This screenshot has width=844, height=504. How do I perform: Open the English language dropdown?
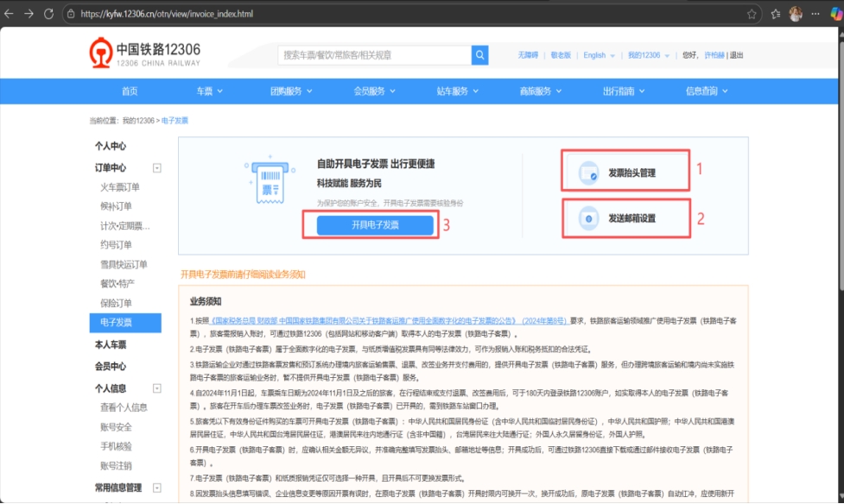click(x=599, y=55)
